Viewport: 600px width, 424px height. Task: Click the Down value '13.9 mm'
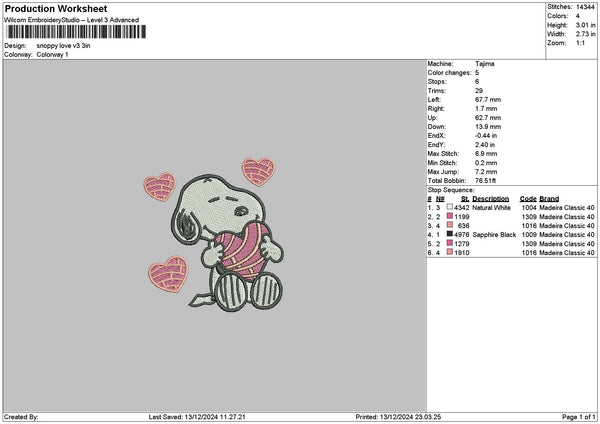(488, 127)
